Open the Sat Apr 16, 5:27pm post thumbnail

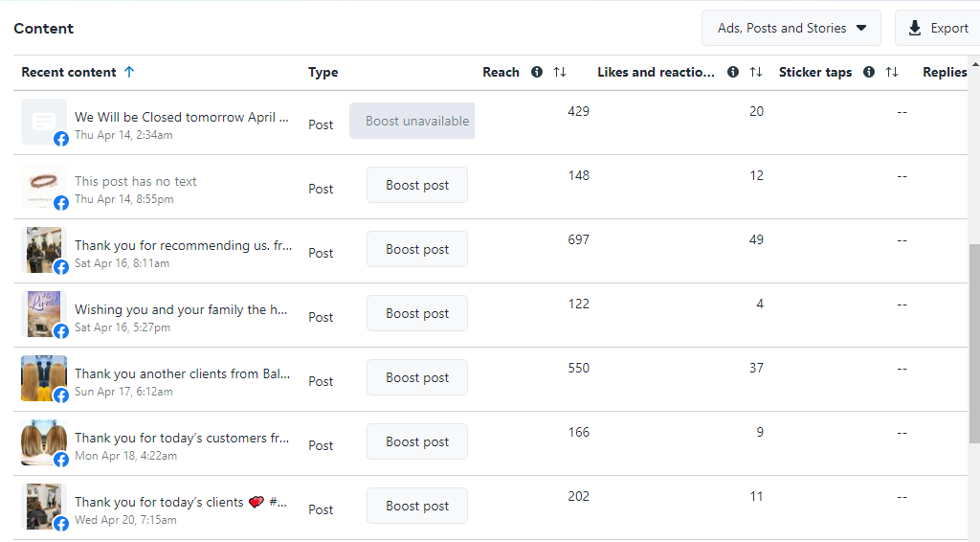point(43,313)
